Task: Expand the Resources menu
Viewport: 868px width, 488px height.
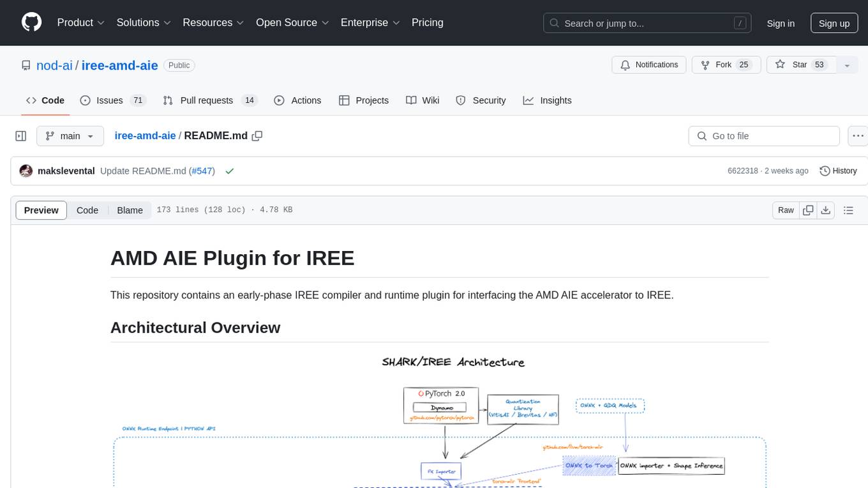Action: coord(213,22)
